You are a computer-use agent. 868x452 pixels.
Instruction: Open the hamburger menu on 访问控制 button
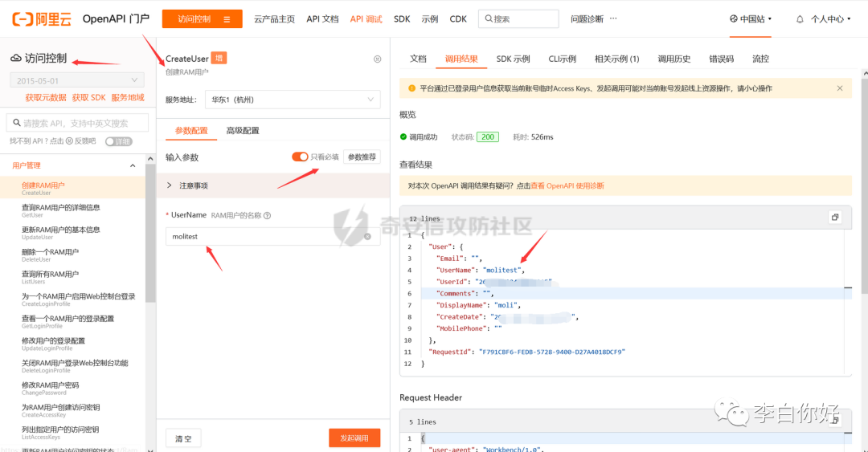[227, 19]
